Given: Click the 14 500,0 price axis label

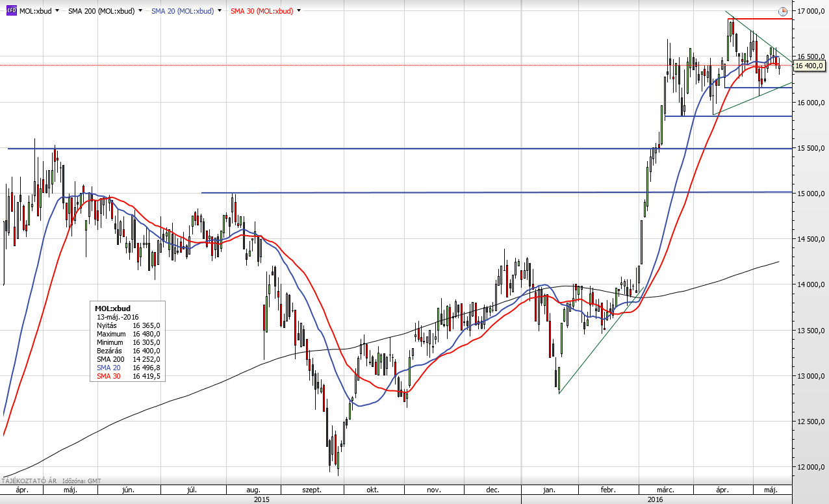Looking at the screenshot, I should 811,239.
